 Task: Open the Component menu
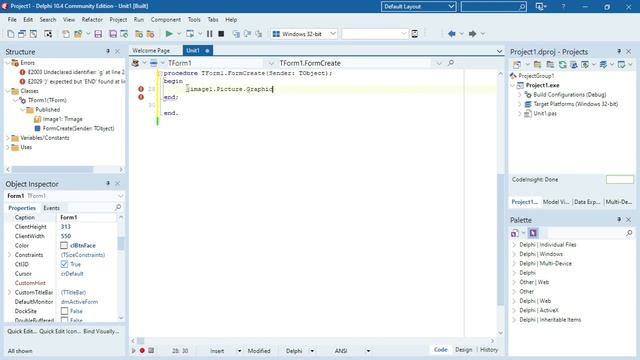click(x=166, y=20)
